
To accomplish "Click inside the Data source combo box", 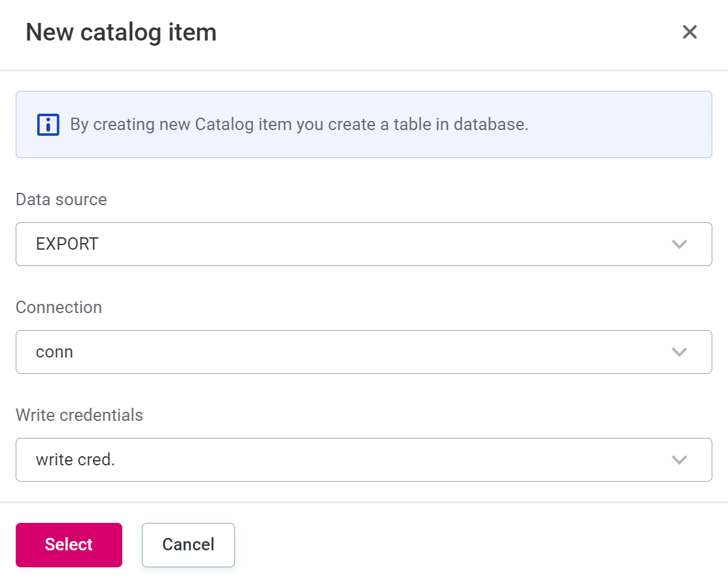I will 327,244.
